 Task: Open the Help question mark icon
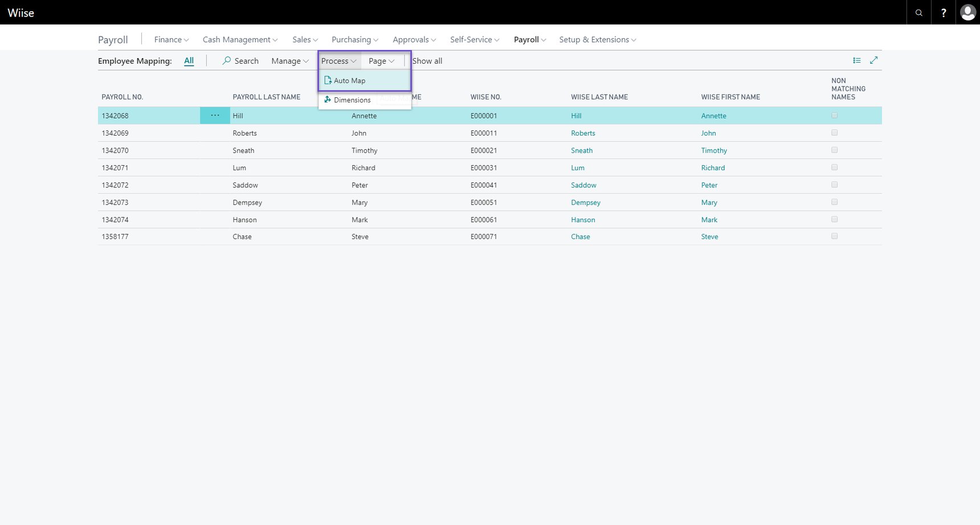pos(943,12)
